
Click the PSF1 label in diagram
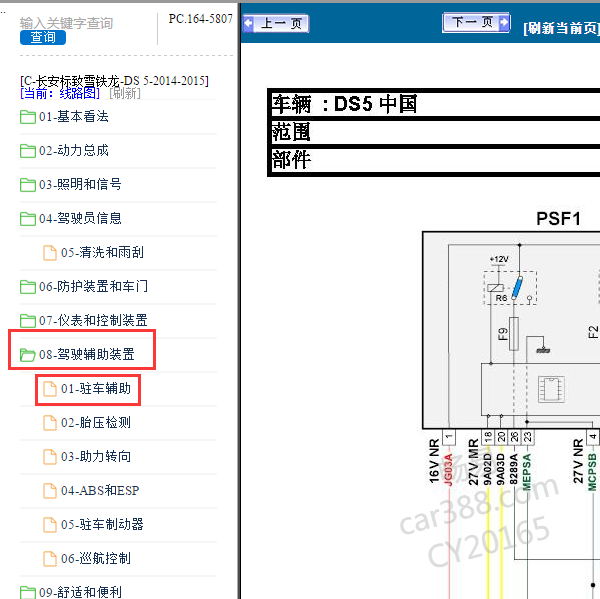coord(558,219)
